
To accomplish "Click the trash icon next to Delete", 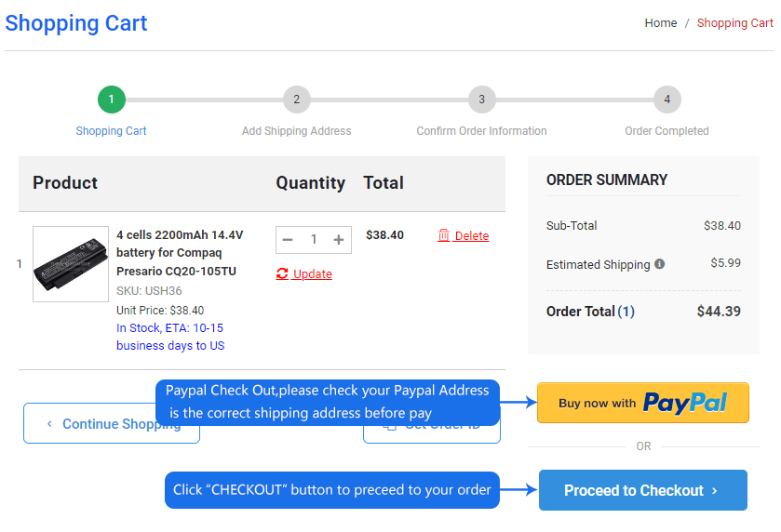I will [443, 235].
